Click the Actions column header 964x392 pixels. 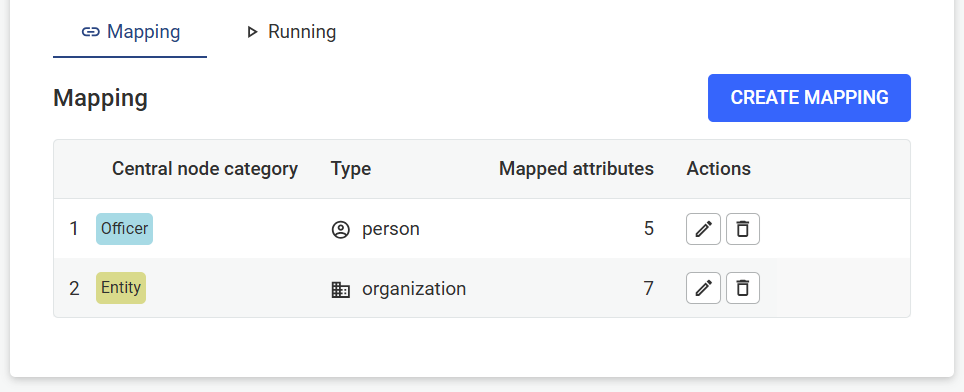[719, 168]
